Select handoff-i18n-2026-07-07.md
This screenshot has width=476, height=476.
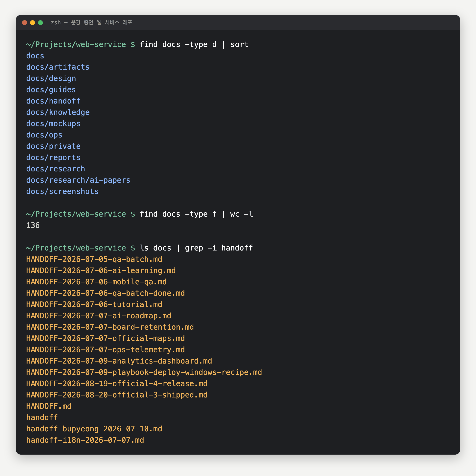tap(85, 440)
